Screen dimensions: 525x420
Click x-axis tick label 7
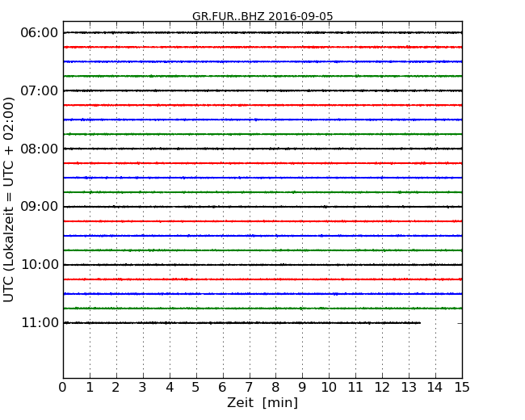(249, 387)
